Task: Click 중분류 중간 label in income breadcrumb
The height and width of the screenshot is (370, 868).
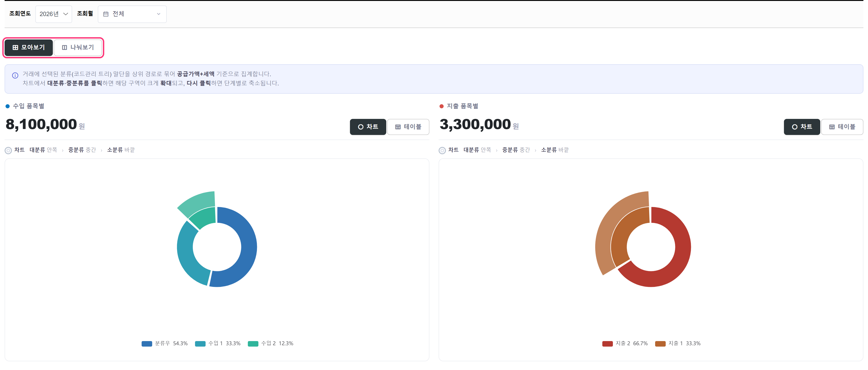Action: click(x=82, y=150)
